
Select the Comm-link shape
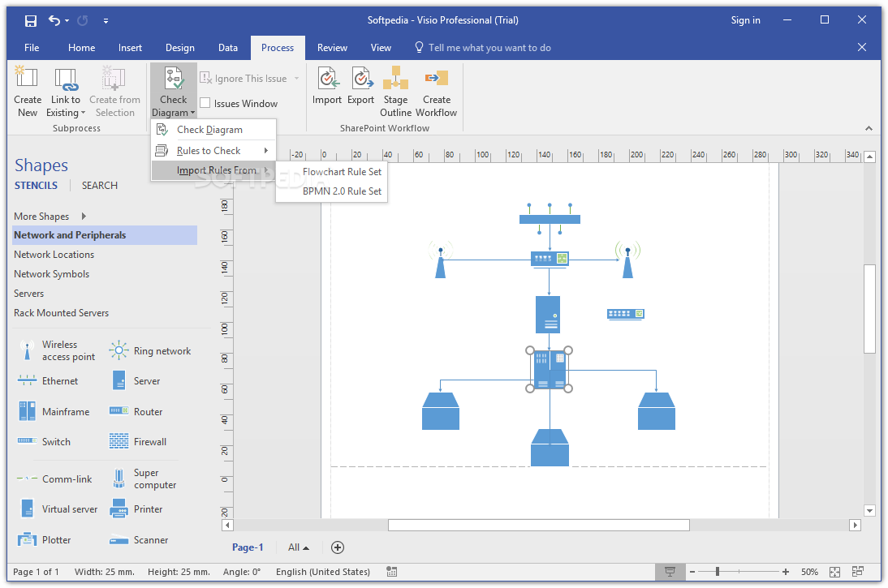(54, 479)
